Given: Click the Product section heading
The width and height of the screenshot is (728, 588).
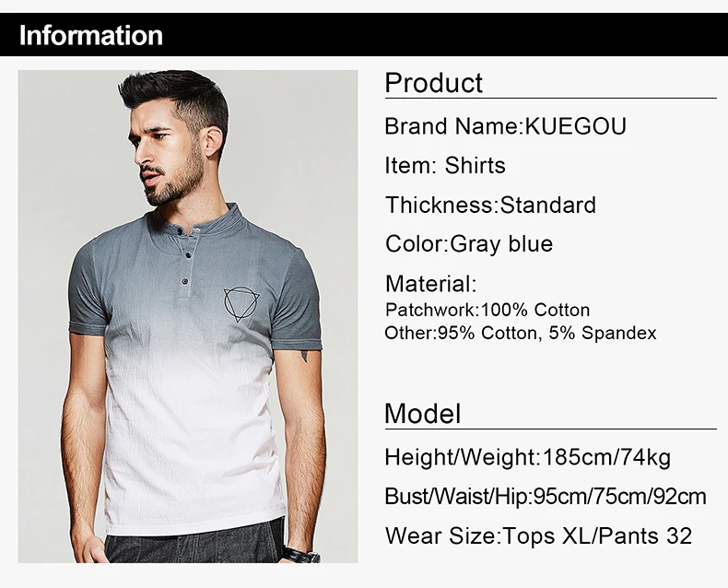Looking at the screenshot, I should click(x=434, y=83).
